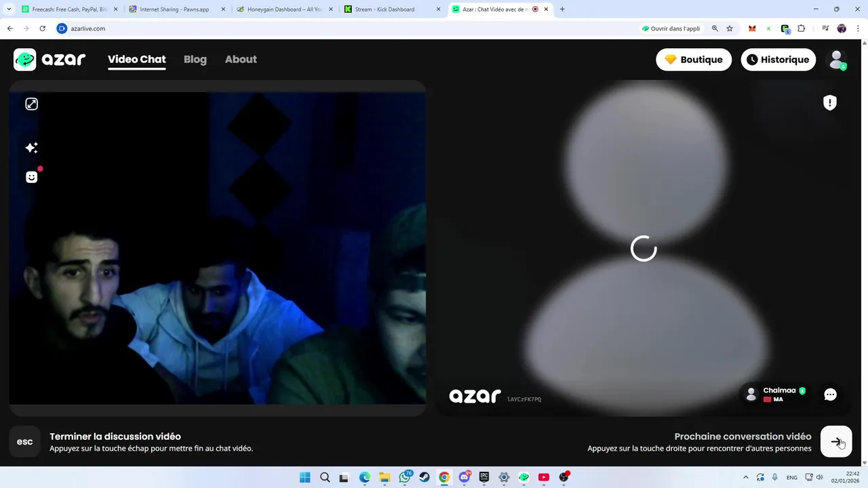Open WhatsApp from taskbar
This screenshot has width=868, height=488.
[405, 477]
